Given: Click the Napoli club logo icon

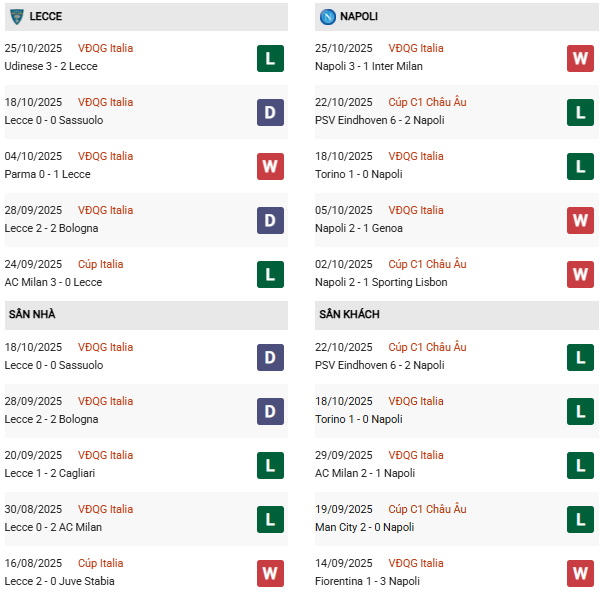Looking at the screenshot, I should point(328,17).
